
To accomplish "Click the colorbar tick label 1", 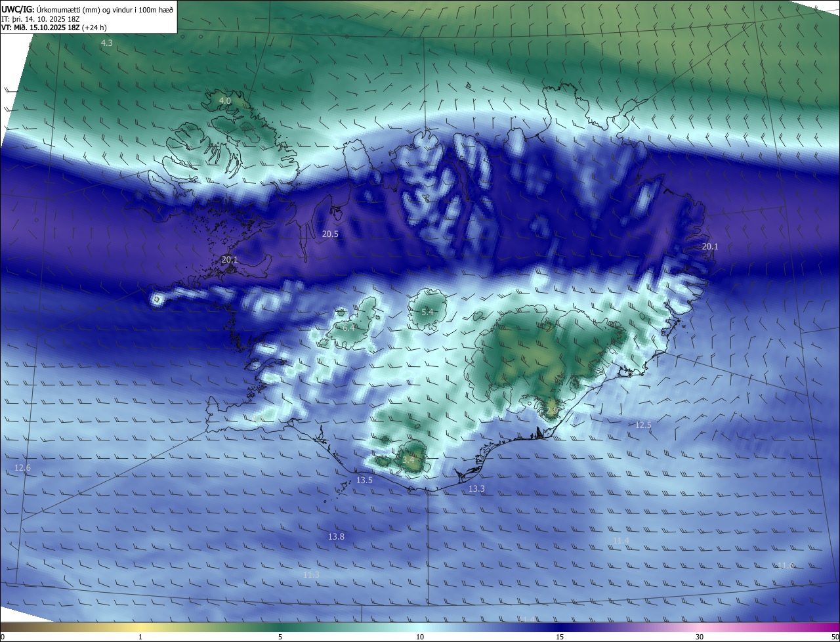I will point(140,637).
